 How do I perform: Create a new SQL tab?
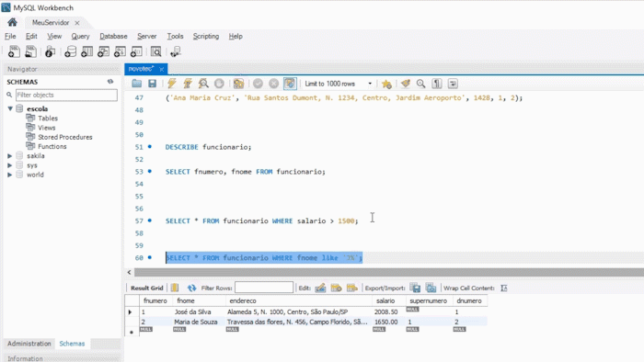click(14, 51)
